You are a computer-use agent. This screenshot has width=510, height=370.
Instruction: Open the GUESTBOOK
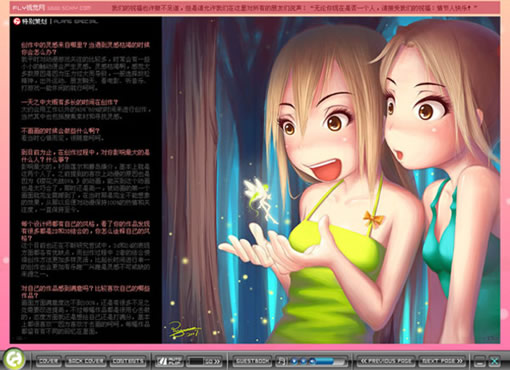click(x=252, y=361)
